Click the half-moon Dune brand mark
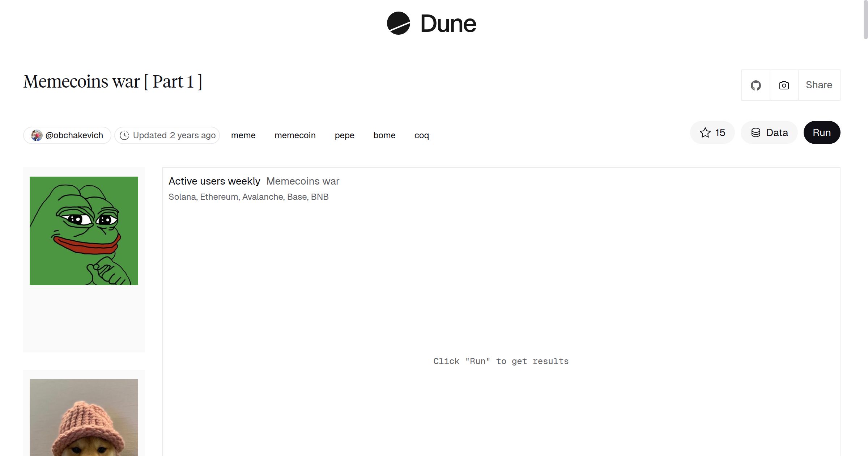 click(x=399, y=24)
